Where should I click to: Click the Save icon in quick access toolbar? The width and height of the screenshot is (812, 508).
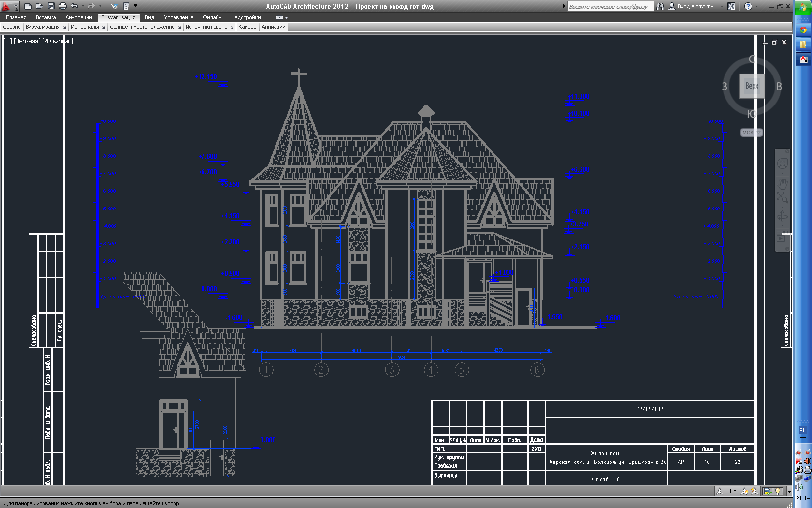51,6
